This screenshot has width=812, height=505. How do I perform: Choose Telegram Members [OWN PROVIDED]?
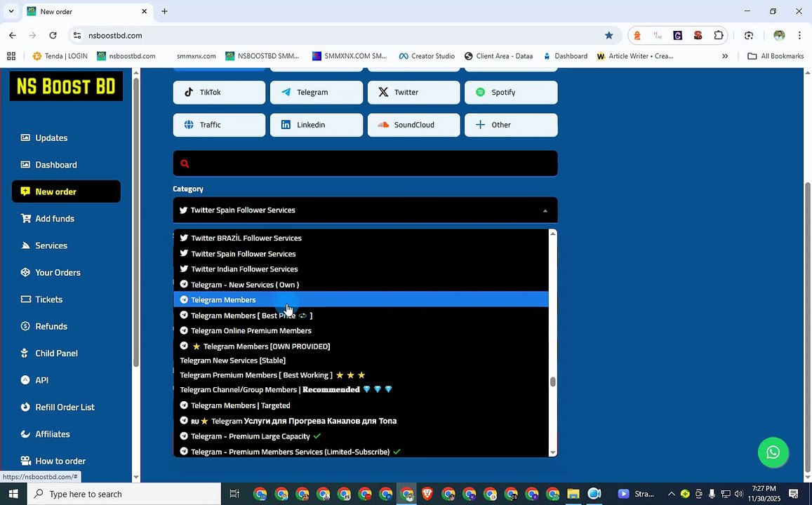coord(361,346)
